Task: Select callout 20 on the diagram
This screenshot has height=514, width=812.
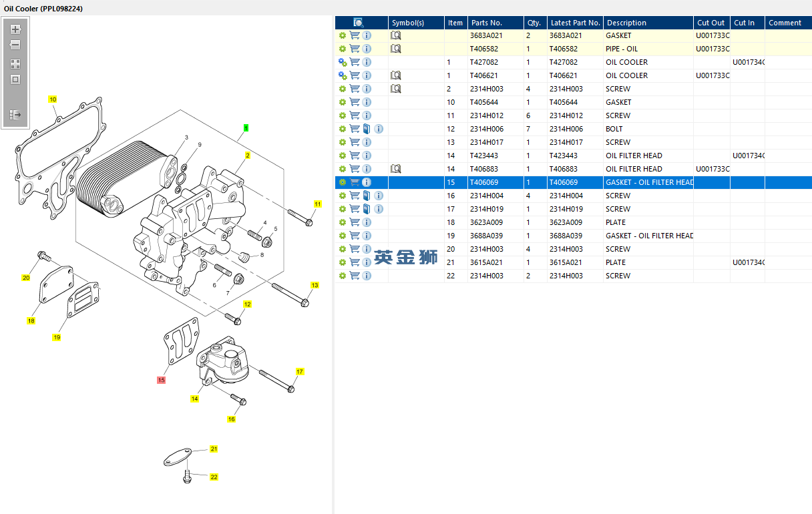Action: click(26, 278)
